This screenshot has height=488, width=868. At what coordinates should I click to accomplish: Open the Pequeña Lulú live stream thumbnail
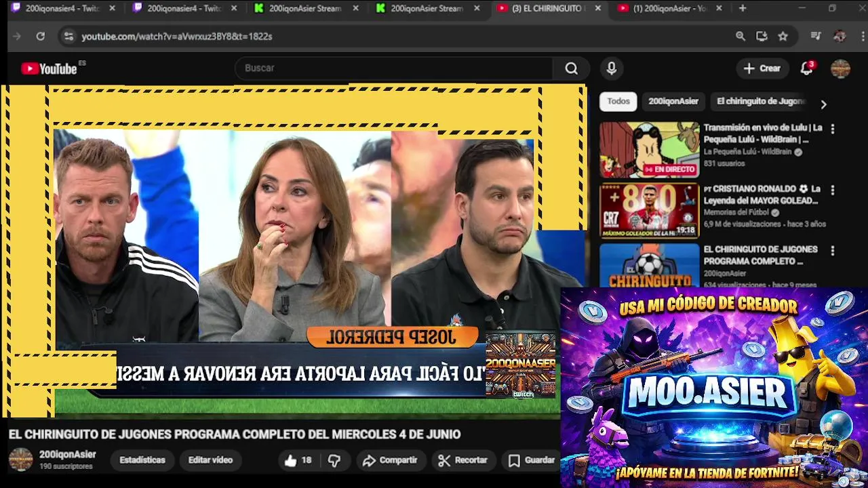649,150
